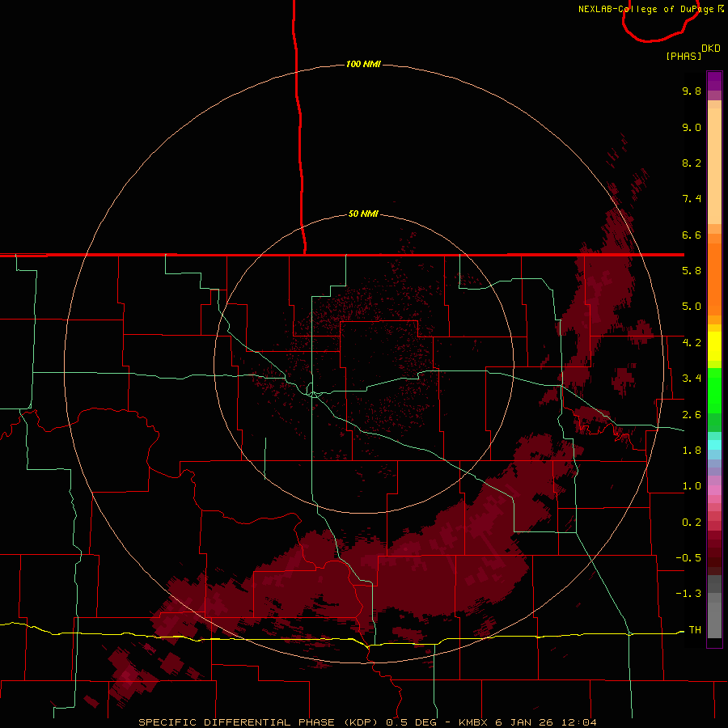Click the 100 NMI range ring label

pos(363,64)
